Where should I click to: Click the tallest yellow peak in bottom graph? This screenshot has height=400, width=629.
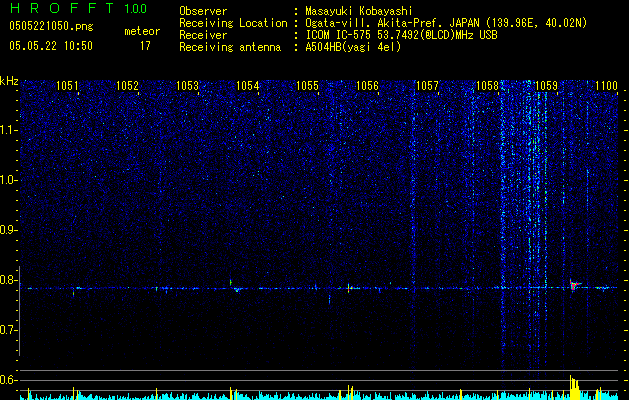570,387
